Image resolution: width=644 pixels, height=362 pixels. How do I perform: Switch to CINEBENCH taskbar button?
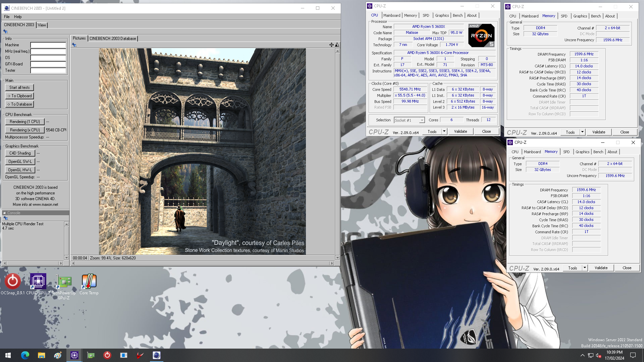(156, 355)
